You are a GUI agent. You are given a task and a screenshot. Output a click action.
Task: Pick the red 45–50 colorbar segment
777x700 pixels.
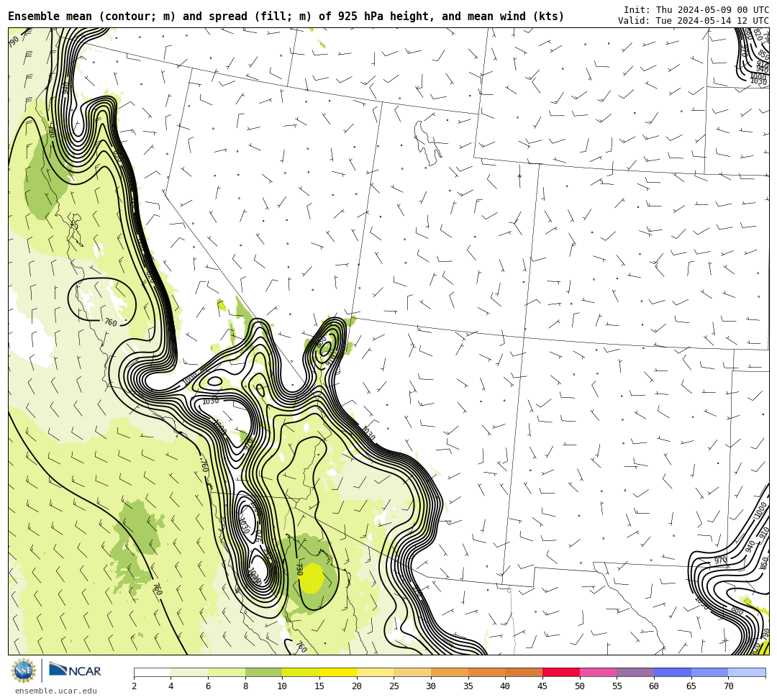coord(561,672)
